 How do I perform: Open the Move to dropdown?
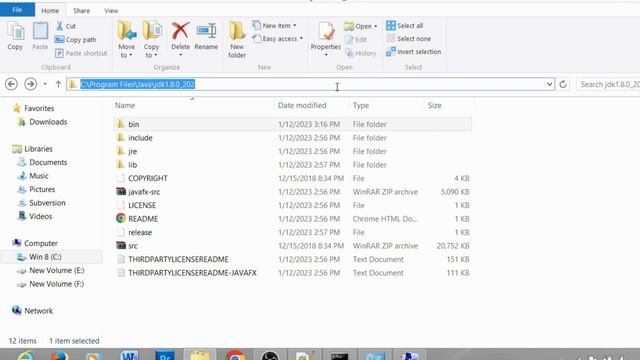pos(127,40)
